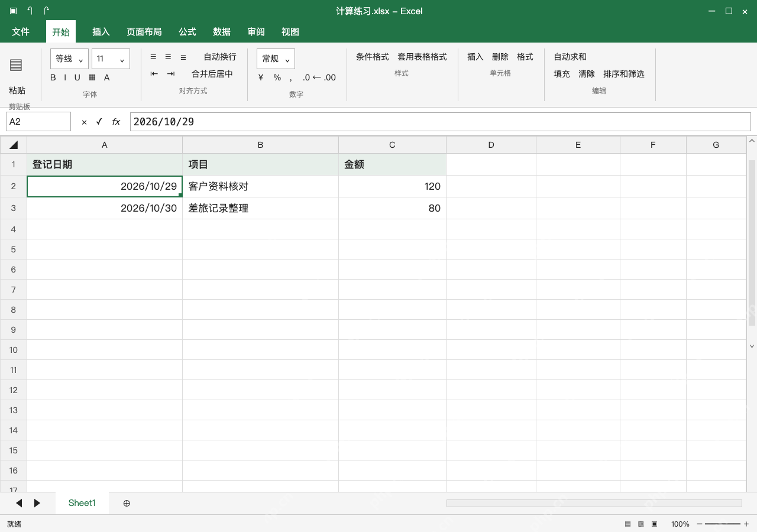Go to the next sheet tab arrow
Image resolution: width=757 pixels, height=532 pixels.
click(37, 503)
